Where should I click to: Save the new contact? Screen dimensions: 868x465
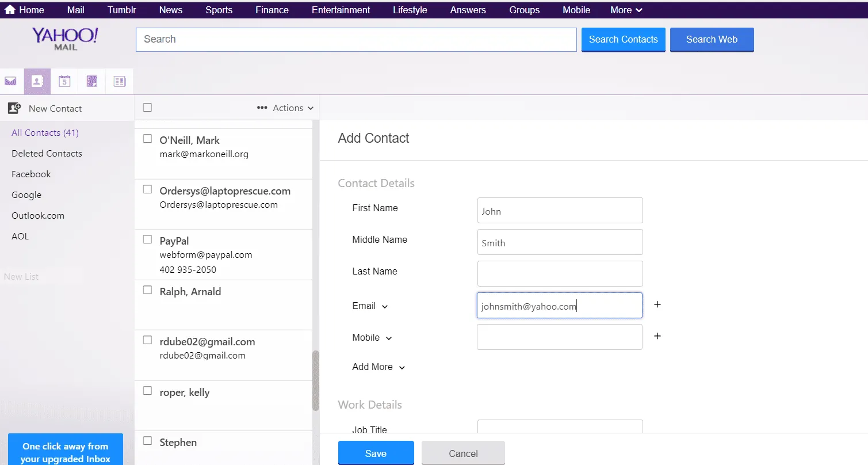[376, 453]
